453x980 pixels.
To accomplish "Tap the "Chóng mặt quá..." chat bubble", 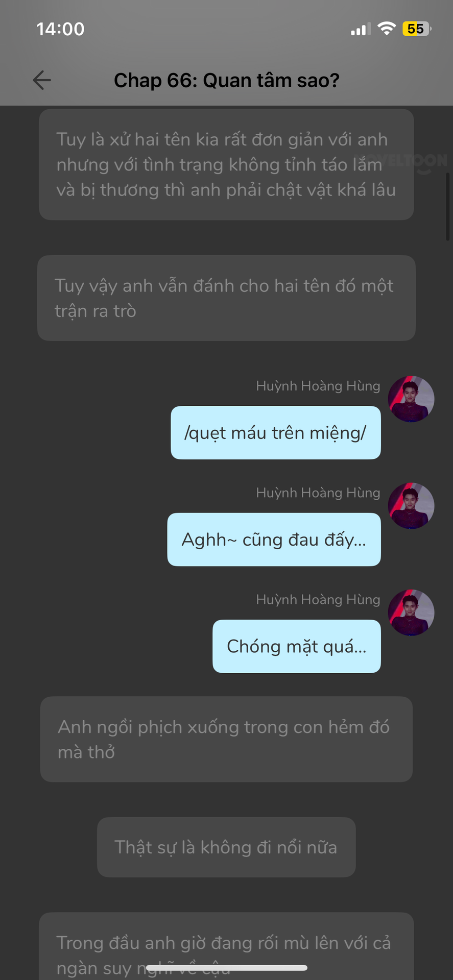I will click(x=297, y=646).
